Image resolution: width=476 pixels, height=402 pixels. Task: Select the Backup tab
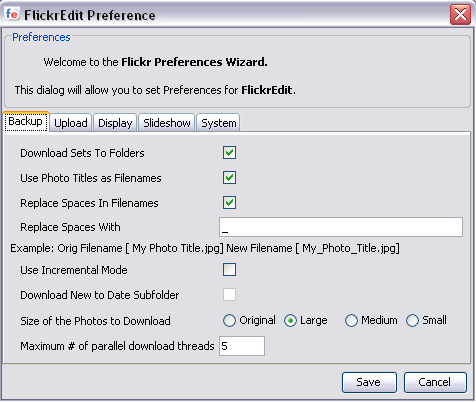click(26, 121)
